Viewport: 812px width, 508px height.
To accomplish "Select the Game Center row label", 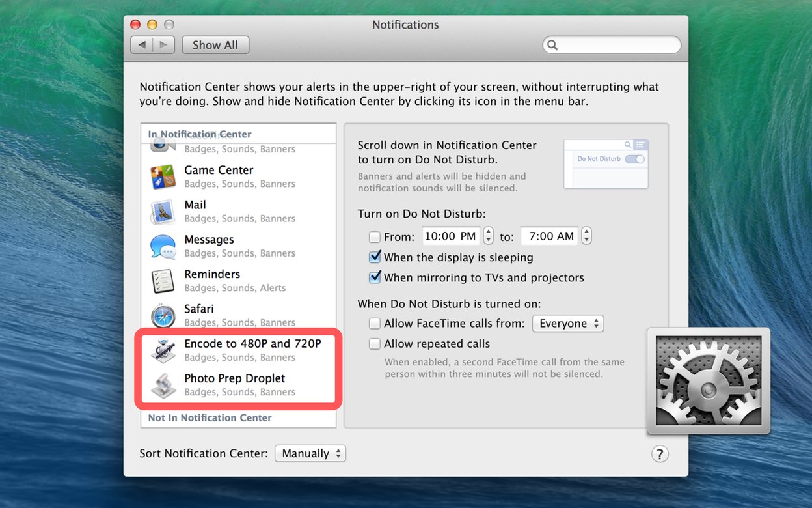I will [x=219, y=170].
